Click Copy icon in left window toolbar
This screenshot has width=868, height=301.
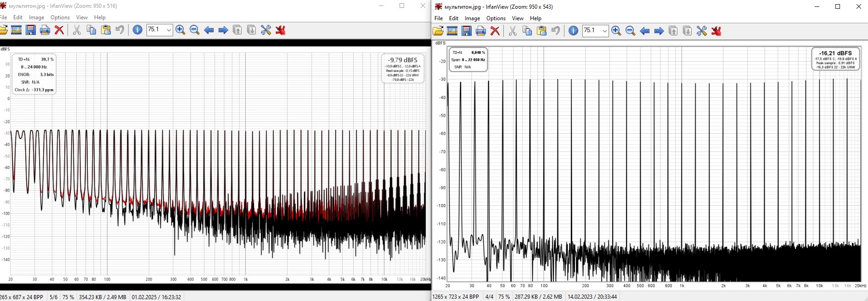coord(91,30)
